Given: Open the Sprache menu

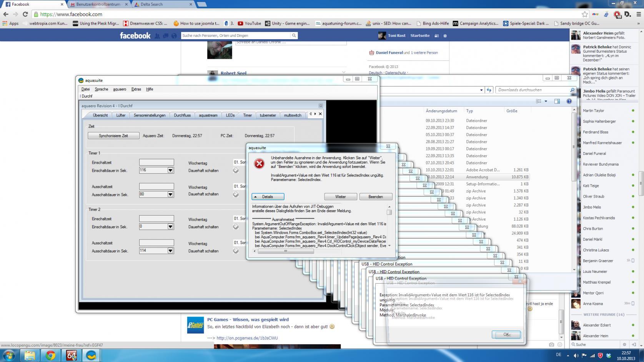Looking at the screenshot, I should pos(102,89).
